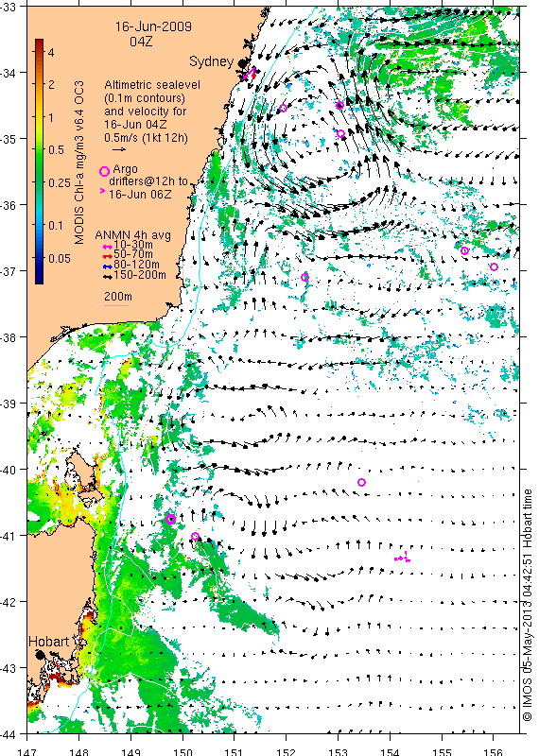Click the 'ANMN 4h avg' heading

tap(132, 235)
